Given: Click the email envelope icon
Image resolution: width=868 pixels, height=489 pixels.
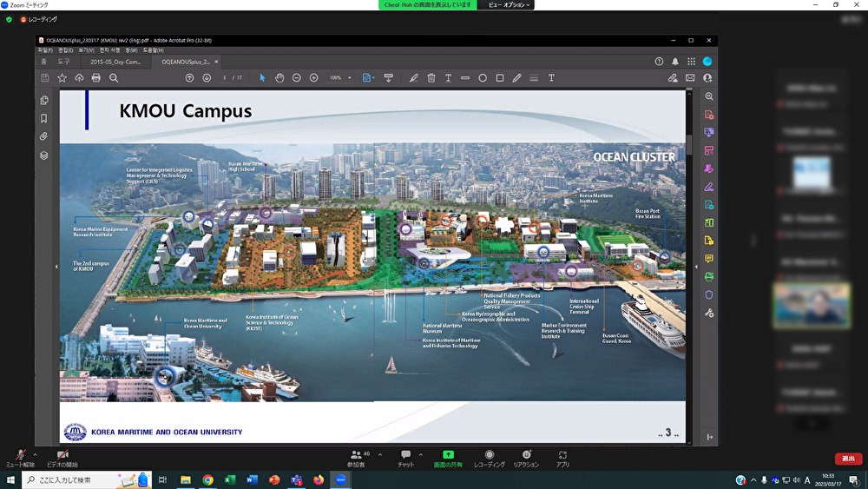Looking at the screenshot, I should click(x=690, y=78).
